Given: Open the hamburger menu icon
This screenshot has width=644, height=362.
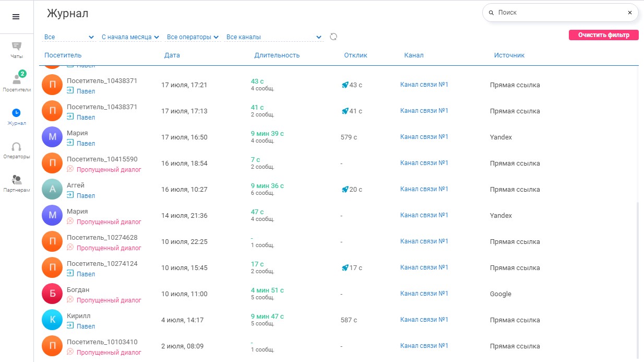Looking at the screenshot, I should (x=16, y=17).
